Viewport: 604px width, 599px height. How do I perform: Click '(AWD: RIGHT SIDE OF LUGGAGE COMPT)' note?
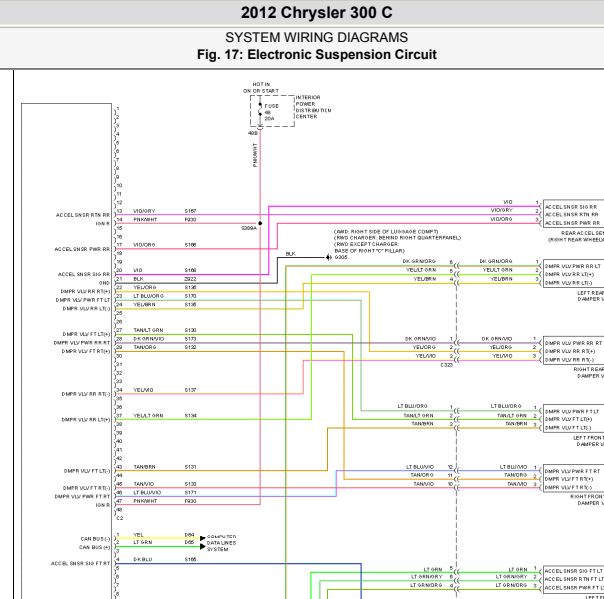[x=386, y=232]
